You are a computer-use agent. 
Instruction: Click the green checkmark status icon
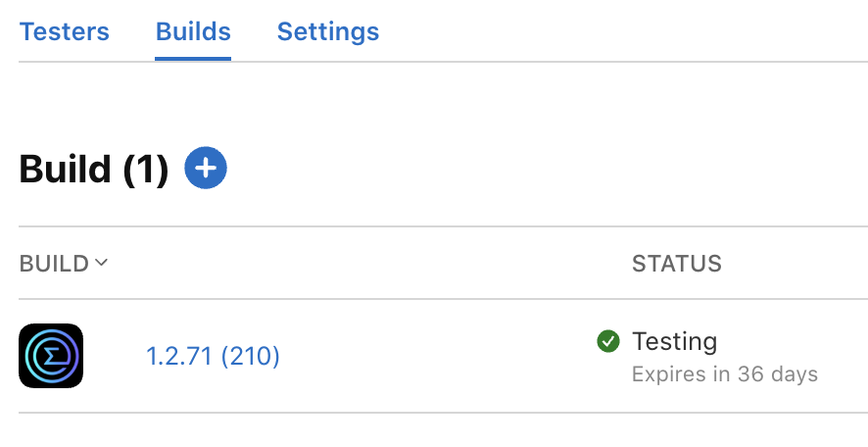pos(607,341)
